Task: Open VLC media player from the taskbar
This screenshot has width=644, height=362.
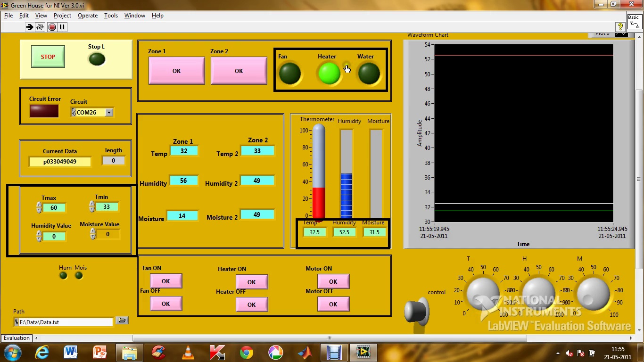Action: 188,353
